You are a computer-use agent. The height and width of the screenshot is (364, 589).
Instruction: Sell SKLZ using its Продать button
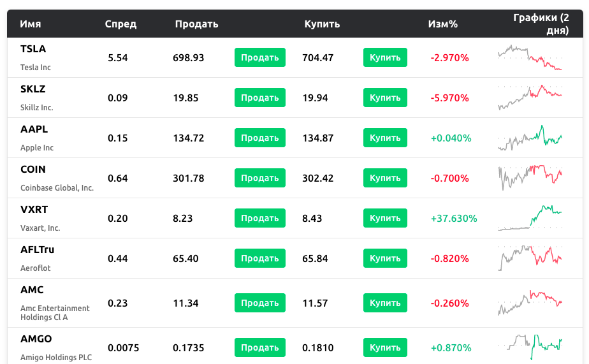pos(259,98)
